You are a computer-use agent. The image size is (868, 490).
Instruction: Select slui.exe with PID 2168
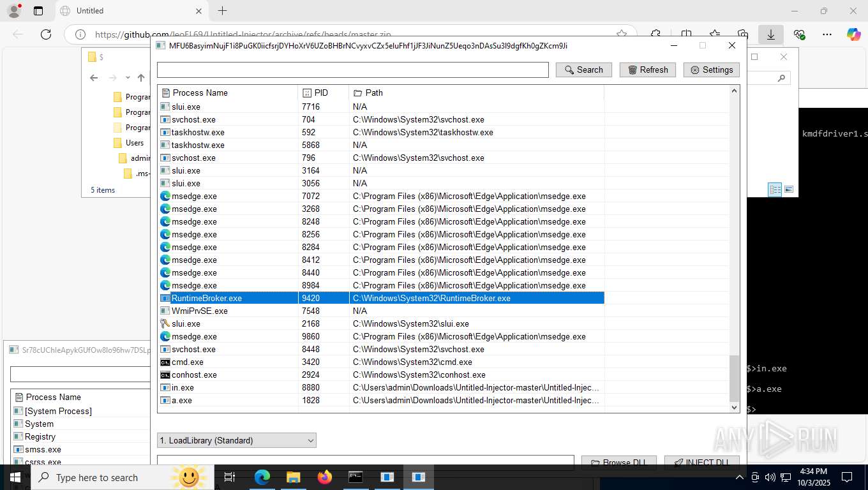coord(381,323)
